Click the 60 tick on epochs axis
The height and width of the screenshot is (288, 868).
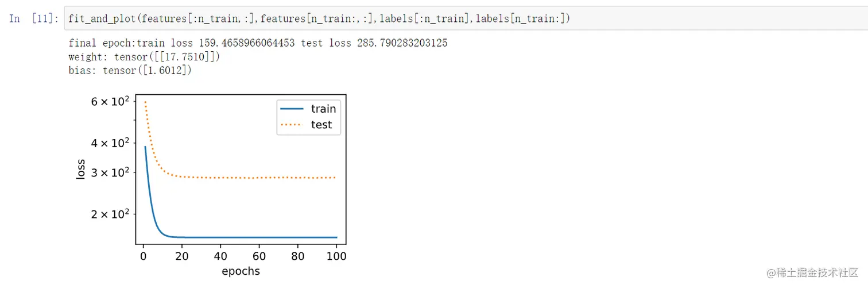[x=259, y=256]
